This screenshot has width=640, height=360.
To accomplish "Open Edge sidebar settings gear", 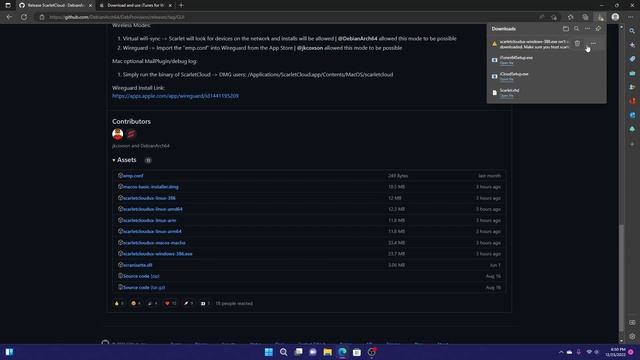I will pyautogui.click(x=632, y=337).
